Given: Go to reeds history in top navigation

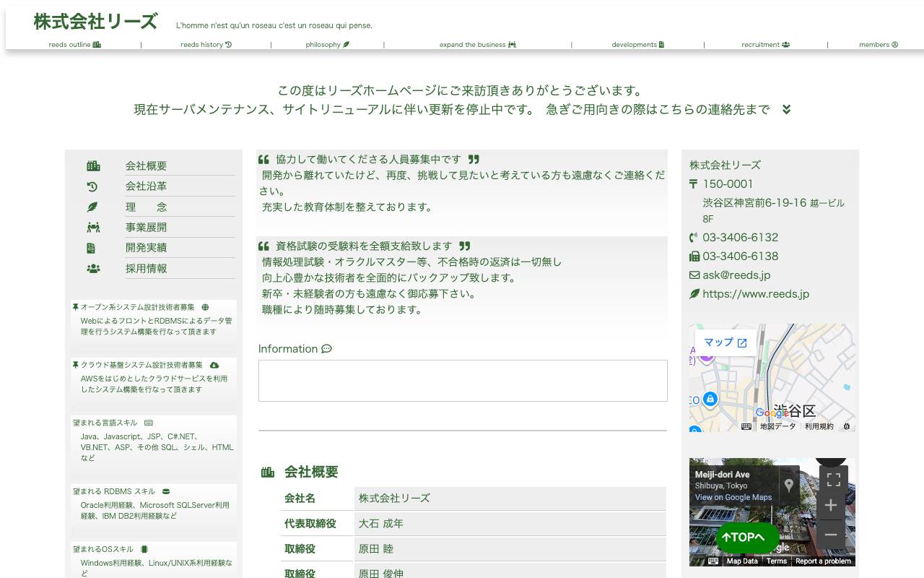Looking at the screenshot, I should point(206,45).
